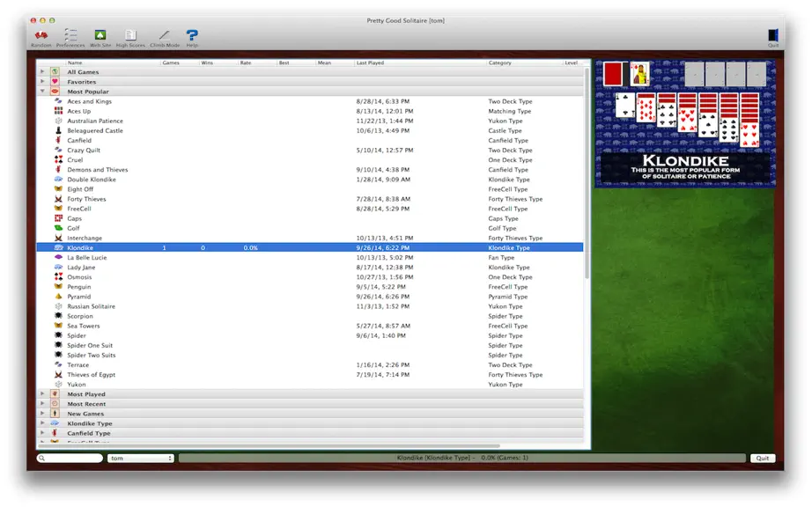This screenshot has width=812, height=507.
Task: Click the Pyramid game icon
Action: coord(58,297)
